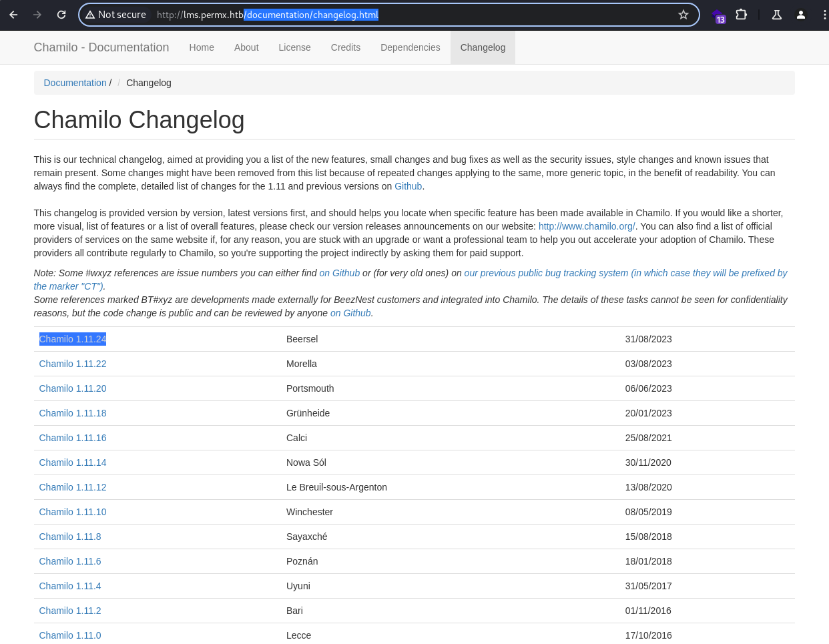Click the date 31/08/2023
This screenshot has width=829, height=644.
click(649, 339)
